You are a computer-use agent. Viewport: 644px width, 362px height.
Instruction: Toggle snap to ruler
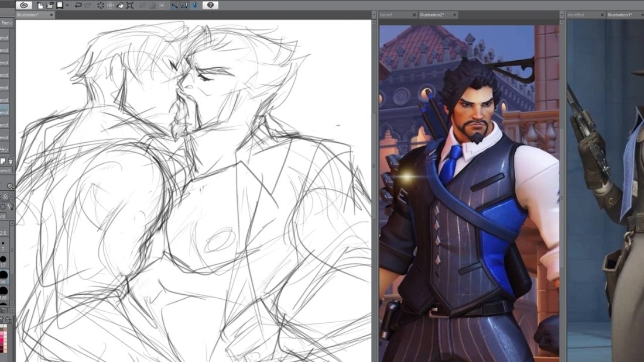tap(174, 5)
